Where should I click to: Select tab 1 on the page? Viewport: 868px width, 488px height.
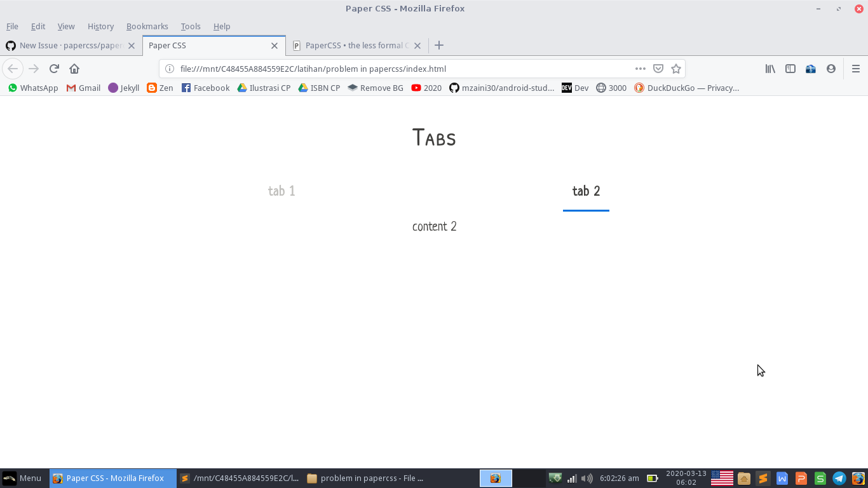[x=281, y=190]
